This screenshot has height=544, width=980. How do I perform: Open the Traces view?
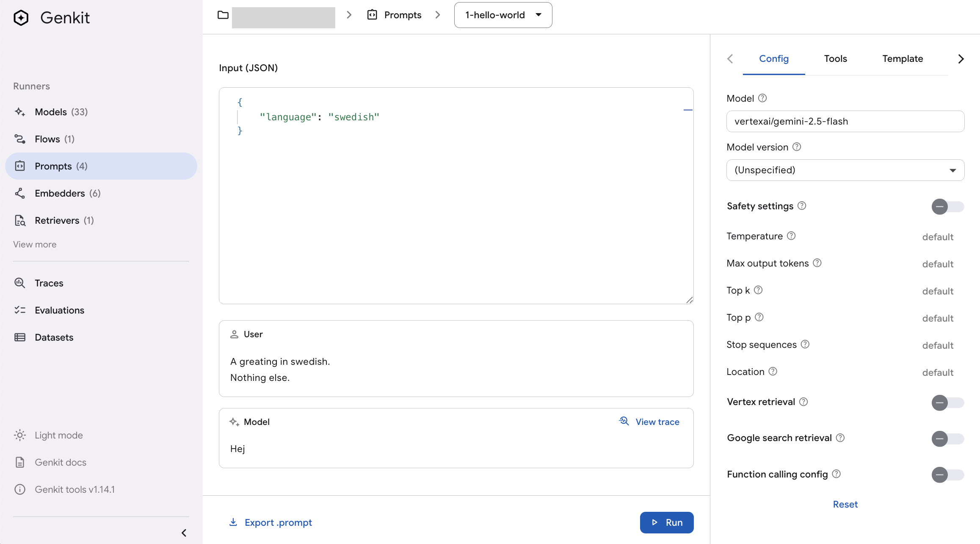[49, 283]
